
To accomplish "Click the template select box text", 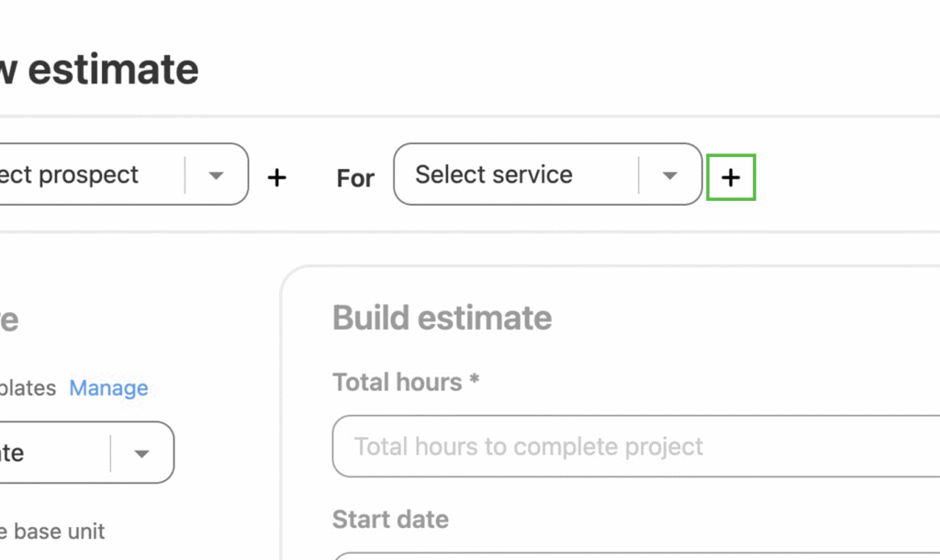I will [13, 453].
